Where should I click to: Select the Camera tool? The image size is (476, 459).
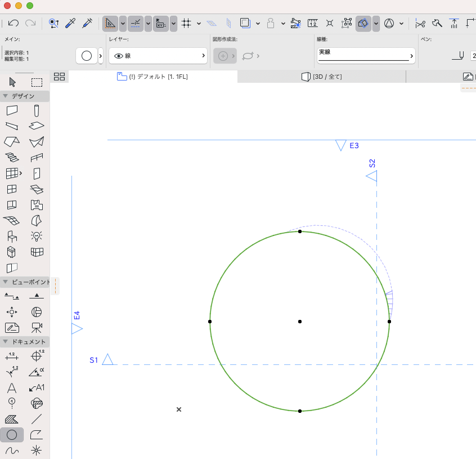click(x=37, y=328)
